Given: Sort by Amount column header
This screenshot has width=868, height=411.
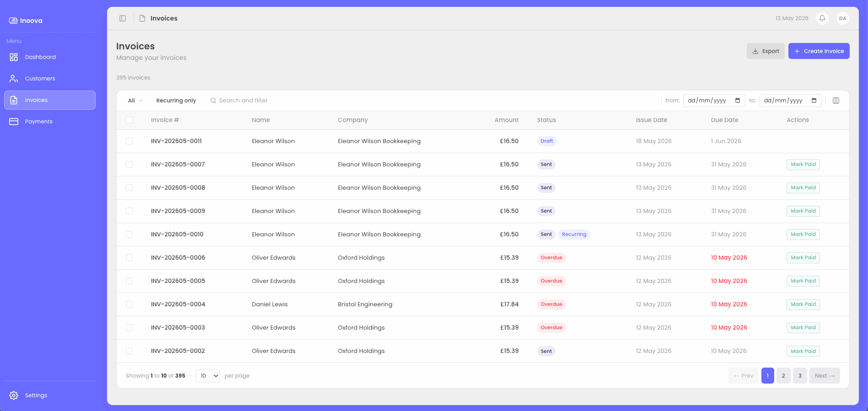Looking at the screenshot, I should point(507,120).
